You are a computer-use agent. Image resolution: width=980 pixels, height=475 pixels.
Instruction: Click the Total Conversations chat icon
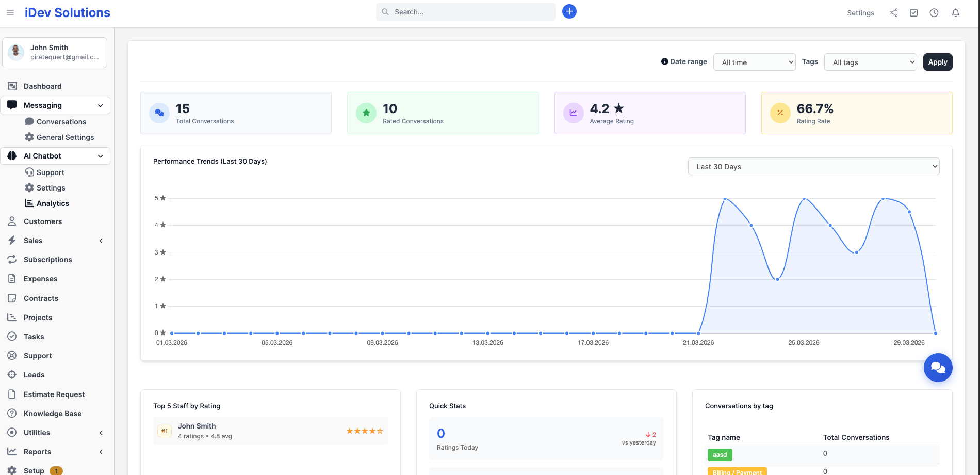159,113
